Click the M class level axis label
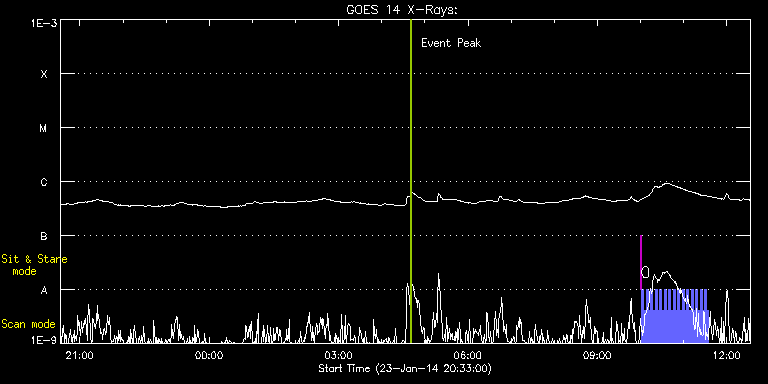The width and height of the screenshot is (768, 384). coord(44,128)
